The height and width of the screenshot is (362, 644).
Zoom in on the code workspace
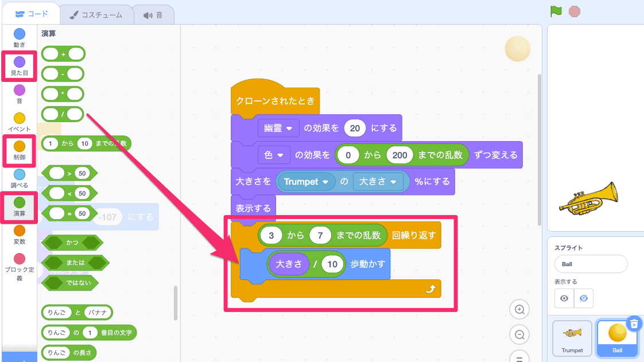[519, 310]
